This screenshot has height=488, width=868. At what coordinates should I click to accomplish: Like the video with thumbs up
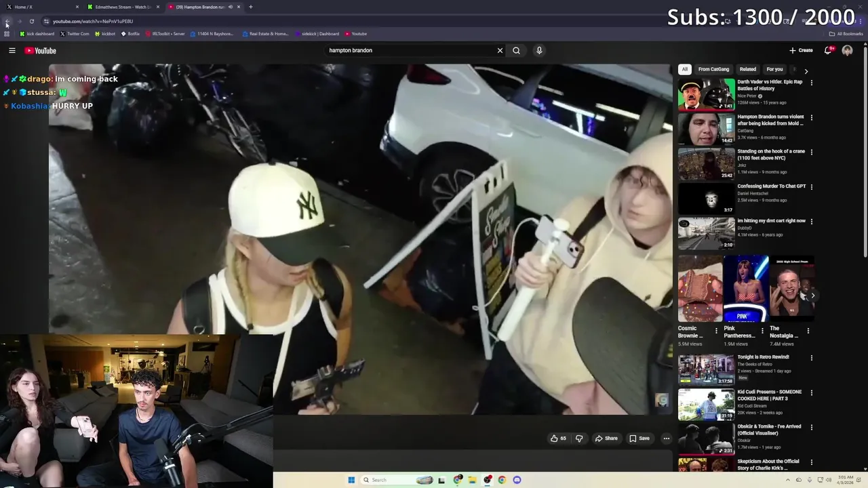(559, 439)
